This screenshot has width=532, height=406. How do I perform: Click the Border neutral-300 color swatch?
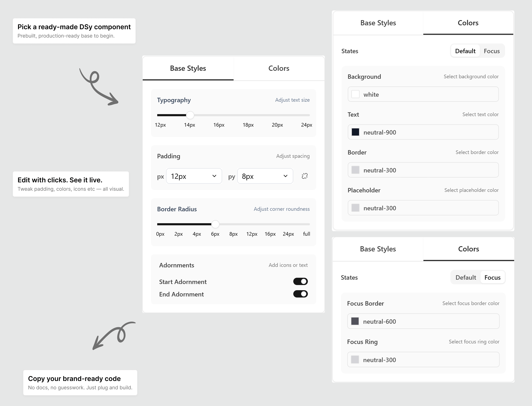355,170
